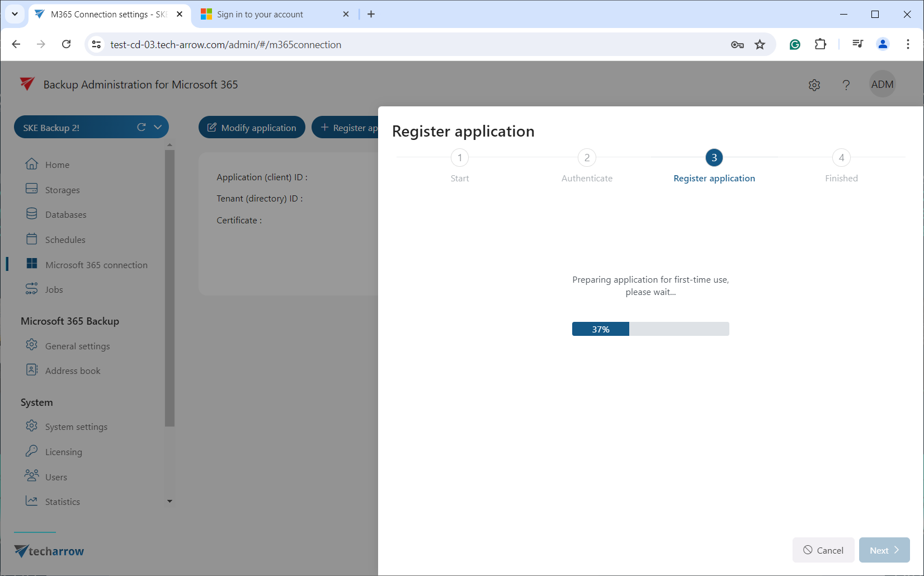The width and height of the screenshot is (924, 576).
Task: Click the Tenant (directory) ID label
Action: (260, 198)
